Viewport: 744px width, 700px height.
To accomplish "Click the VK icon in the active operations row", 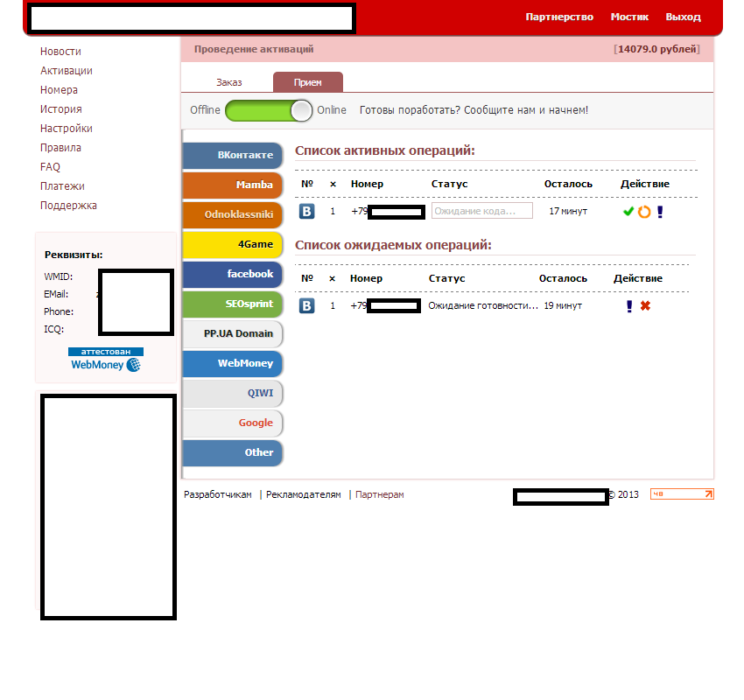I will coord(307,211).
